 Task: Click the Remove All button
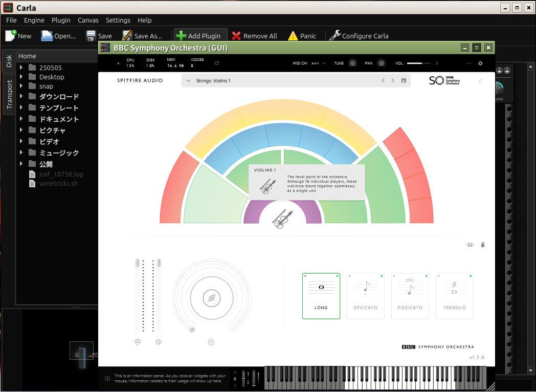coord(254,36)
